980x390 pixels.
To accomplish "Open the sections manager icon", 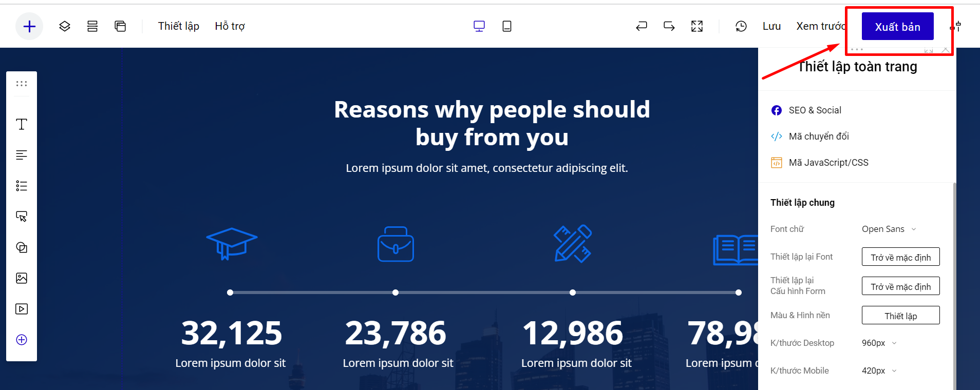I will (x=92, y=26).
